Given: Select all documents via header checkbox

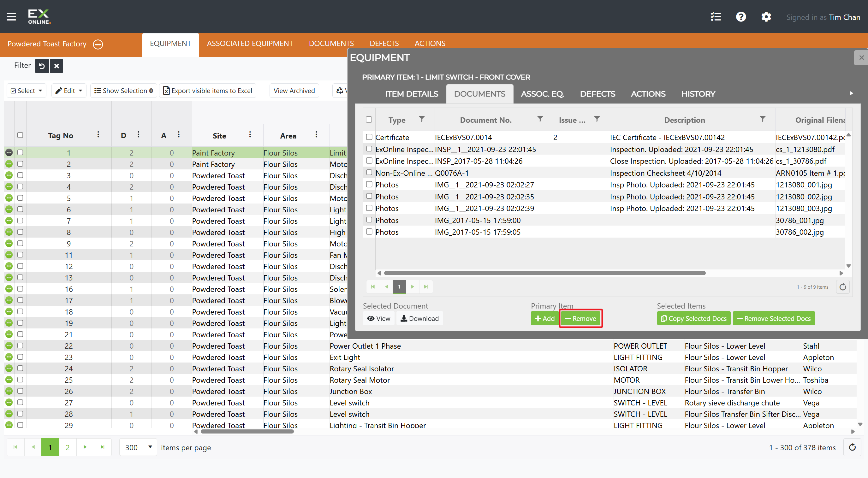Looking at the screenshot, I should click(369, 120).
